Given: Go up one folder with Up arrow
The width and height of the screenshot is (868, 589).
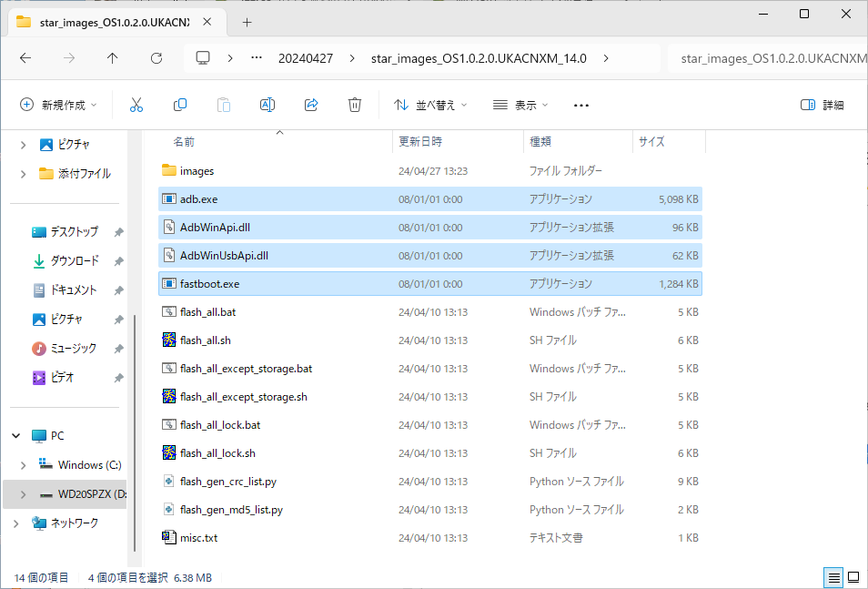Looking at the screenshot, I should [113, 58].
